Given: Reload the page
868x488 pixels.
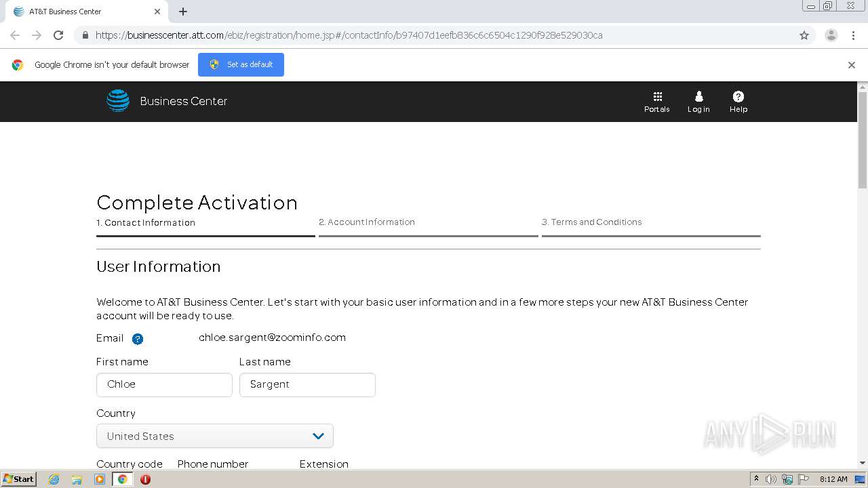Looking at the screenshot, I should click(58, 35).
